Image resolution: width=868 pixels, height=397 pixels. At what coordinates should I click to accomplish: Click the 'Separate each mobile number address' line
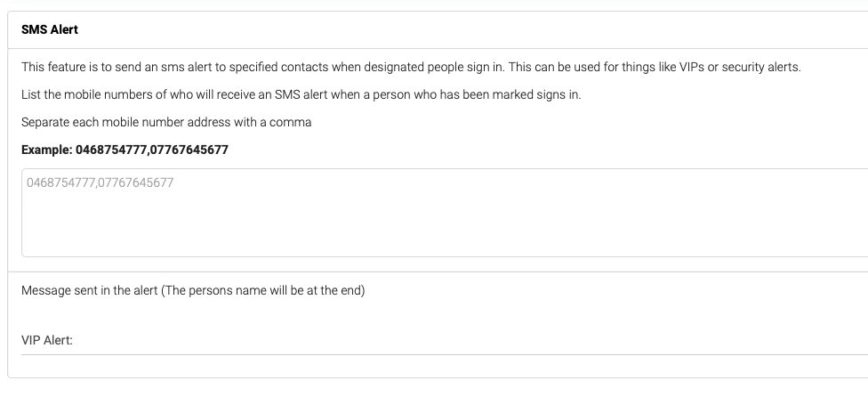coord(166,122)
